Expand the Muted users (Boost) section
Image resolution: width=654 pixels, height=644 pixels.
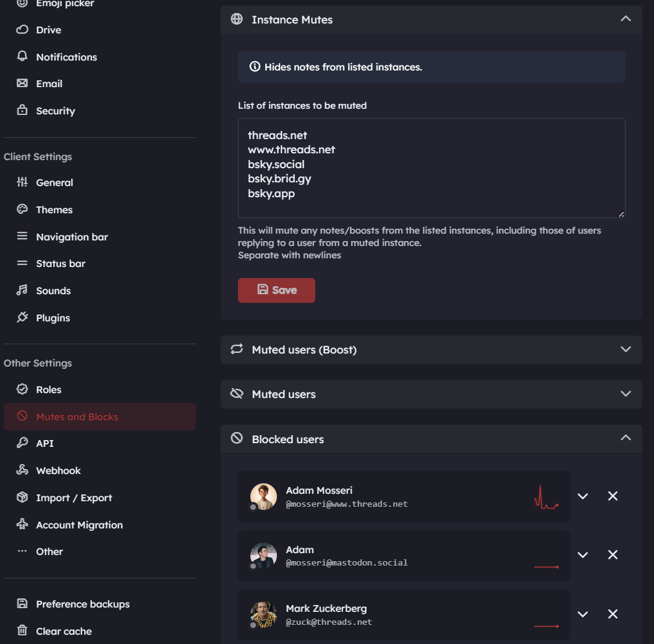coord(626,350)
